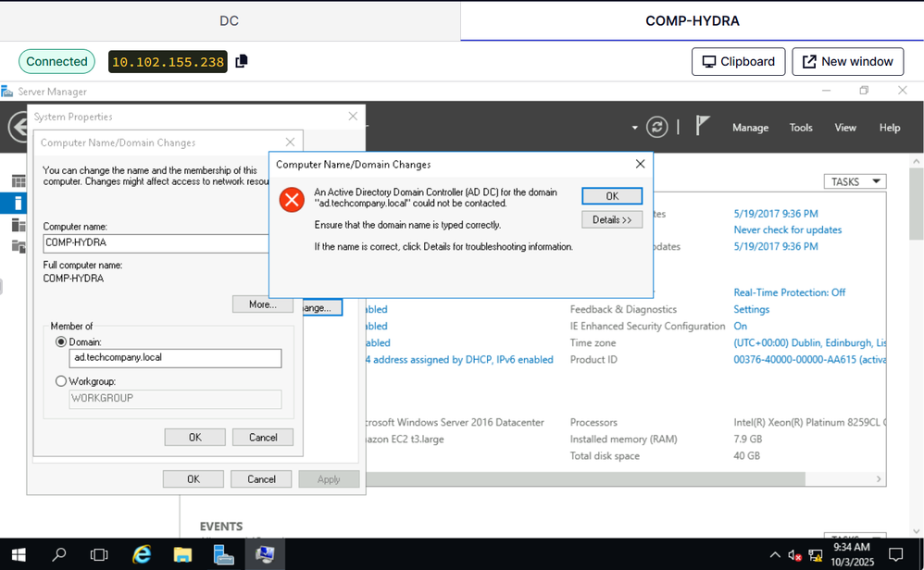The width and height of the screenshot is (924, 570).
Task: Open Task View on the taskbar
Action: pos(99,554)
